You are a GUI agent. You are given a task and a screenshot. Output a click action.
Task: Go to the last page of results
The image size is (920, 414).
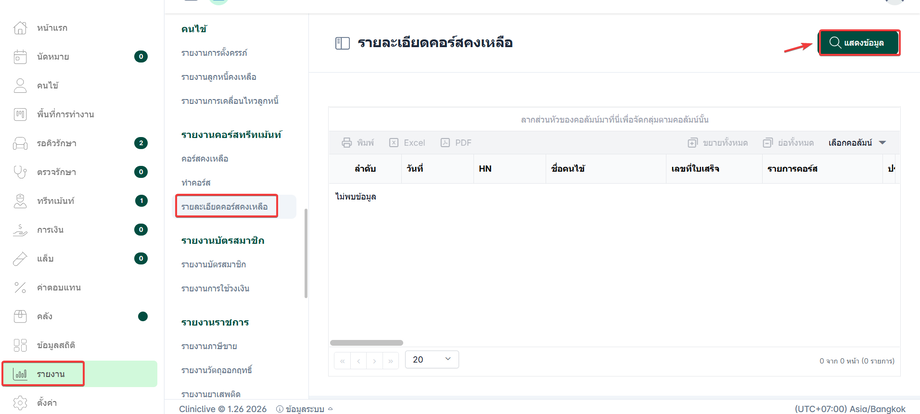pos(391,360)
